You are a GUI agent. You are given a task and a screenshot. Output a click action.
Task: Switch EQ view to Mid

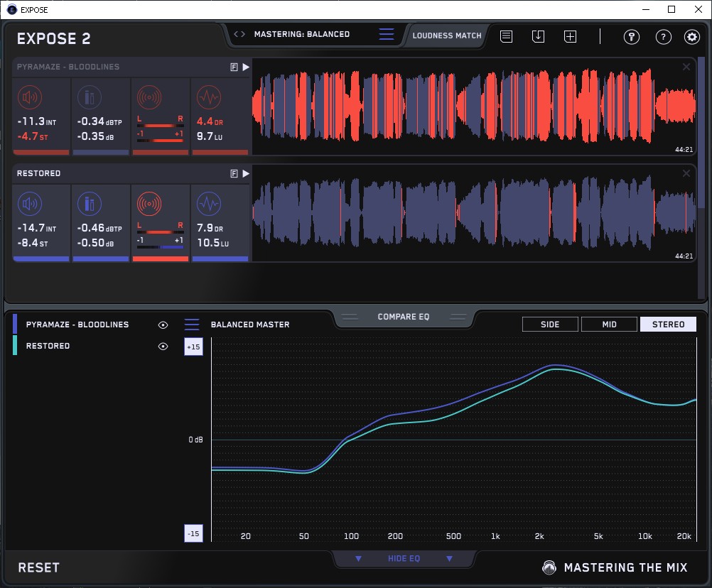pyautogui.click(x=608, y=325)
